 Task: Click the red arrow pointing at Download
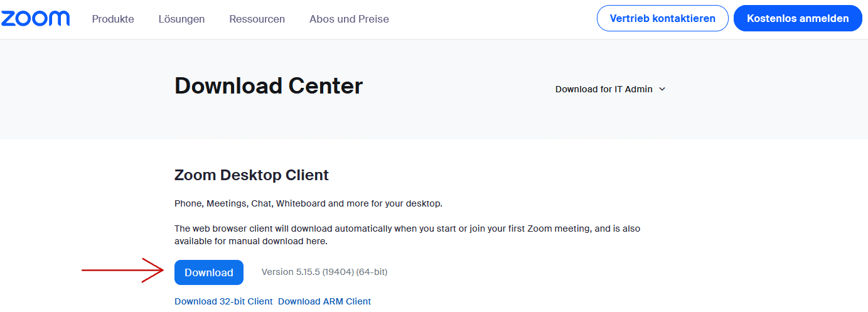pos(122,271)
